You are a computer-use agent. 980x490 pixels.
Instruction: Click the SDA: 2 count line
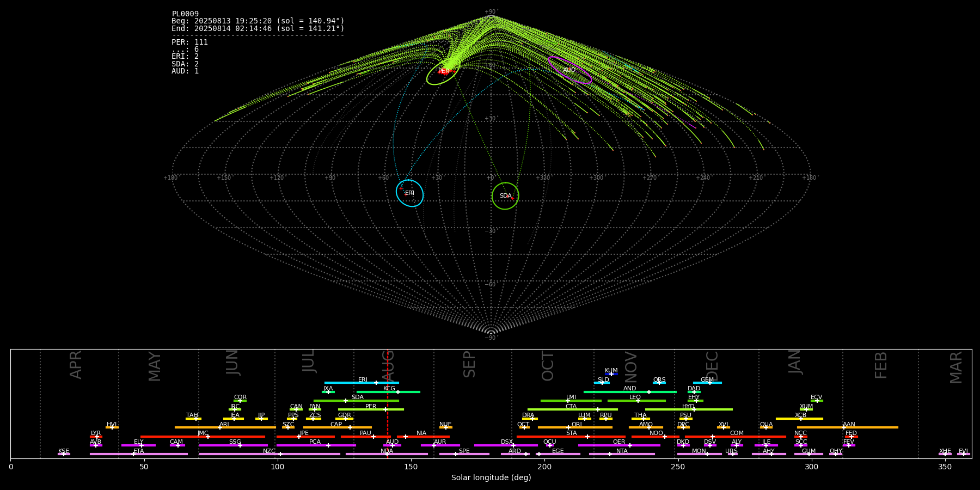(185, 64)
